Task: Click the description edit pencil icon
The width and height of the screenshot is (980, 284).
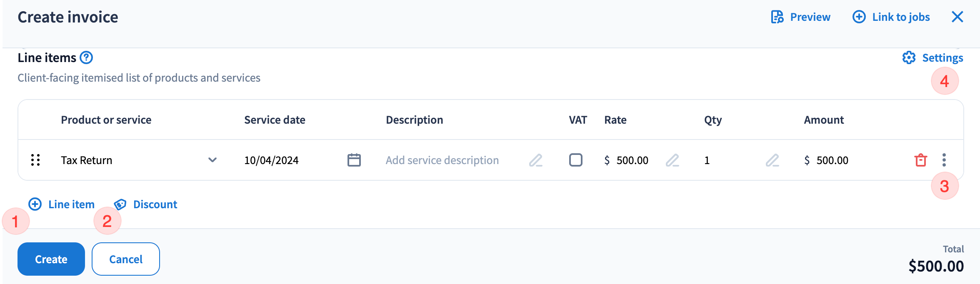Action: (x=535, y=160)
